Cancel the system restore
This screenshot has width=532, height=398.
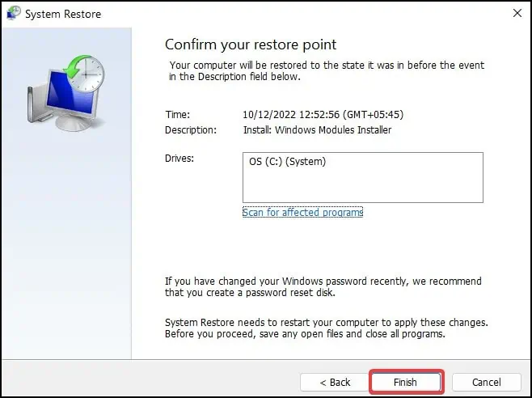(486, 382)
